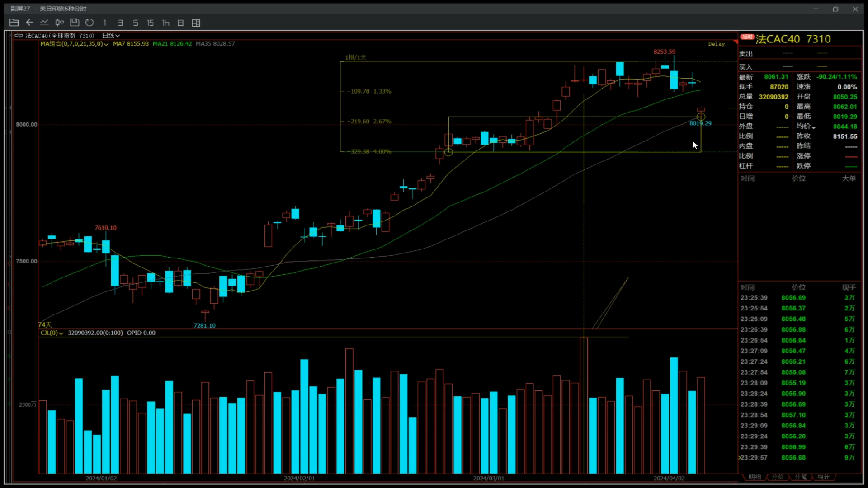Click the 2024/04/02 date axis label
The width and height of the screenshot is (868, 488).
tap(669, 478)
